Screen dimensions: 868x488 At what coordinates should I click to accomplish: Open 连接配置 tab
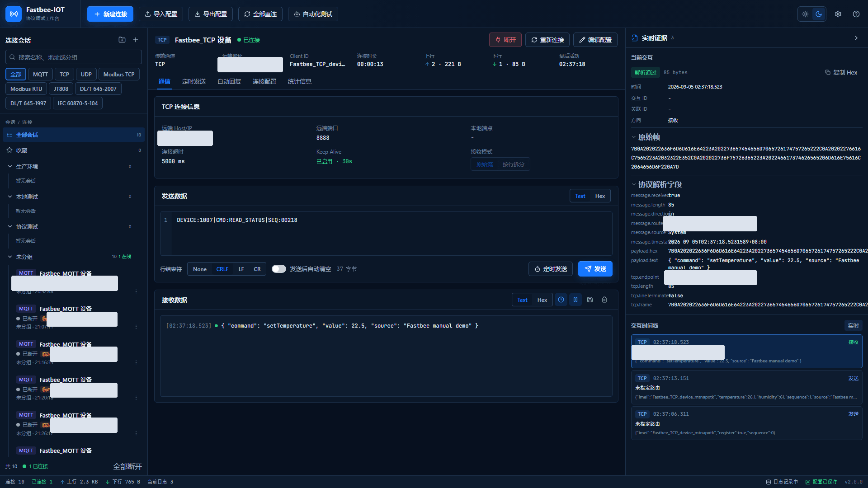[264, 81]
